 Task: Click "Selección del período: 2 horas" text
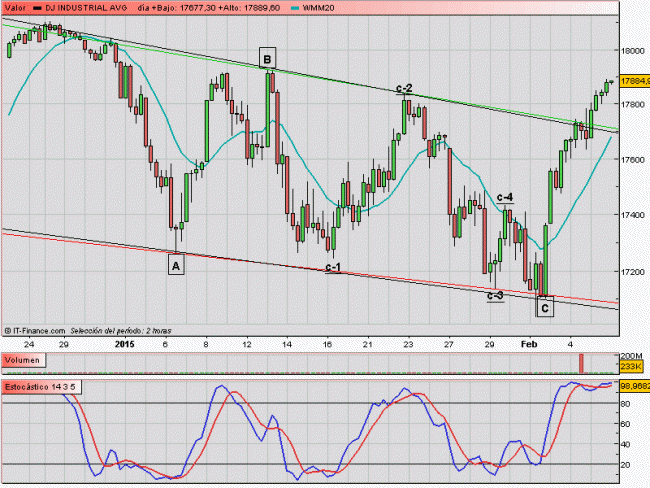click(121, 331)
